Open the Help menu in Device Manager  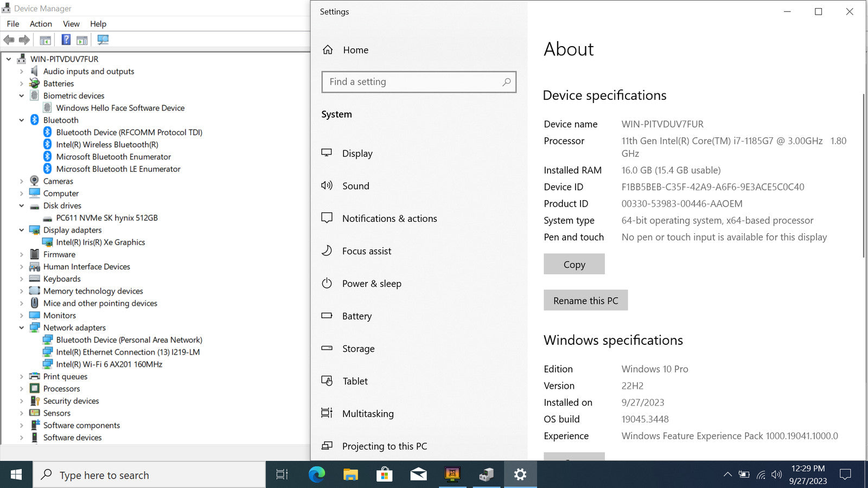[x=98, y=24]
